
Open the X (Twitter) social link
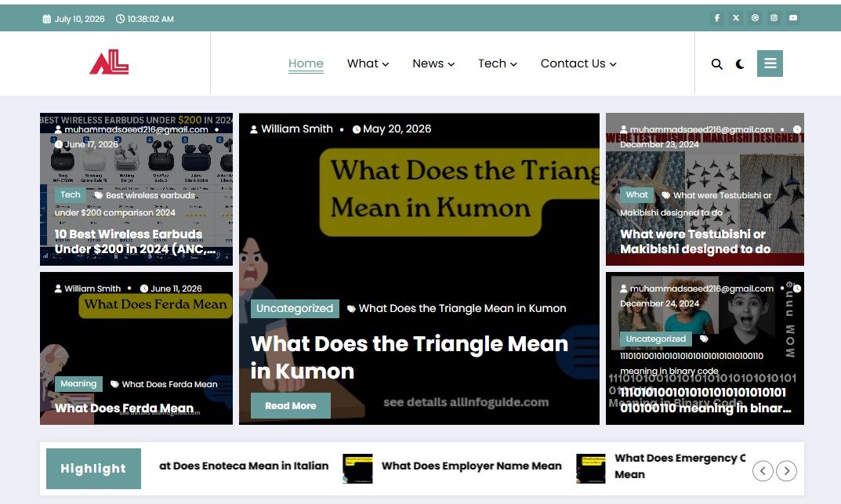click(736, 18)
